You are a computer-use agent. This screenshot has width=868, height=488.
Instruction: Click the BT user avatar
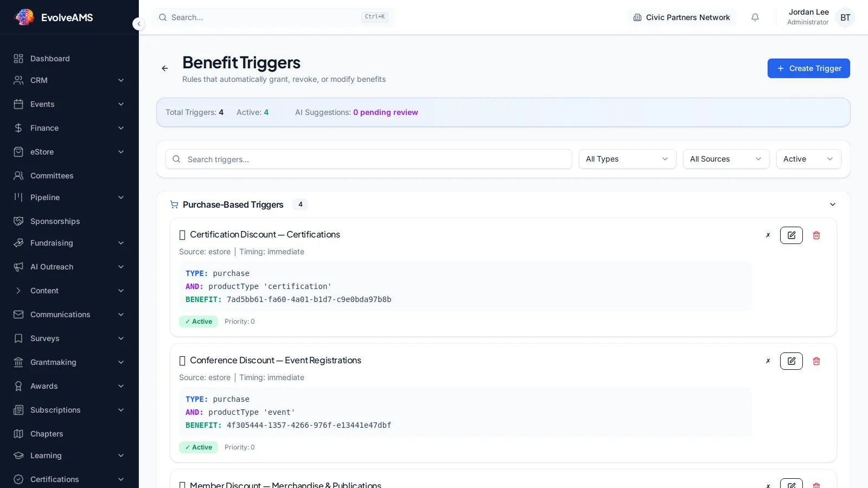click(845, 17)
